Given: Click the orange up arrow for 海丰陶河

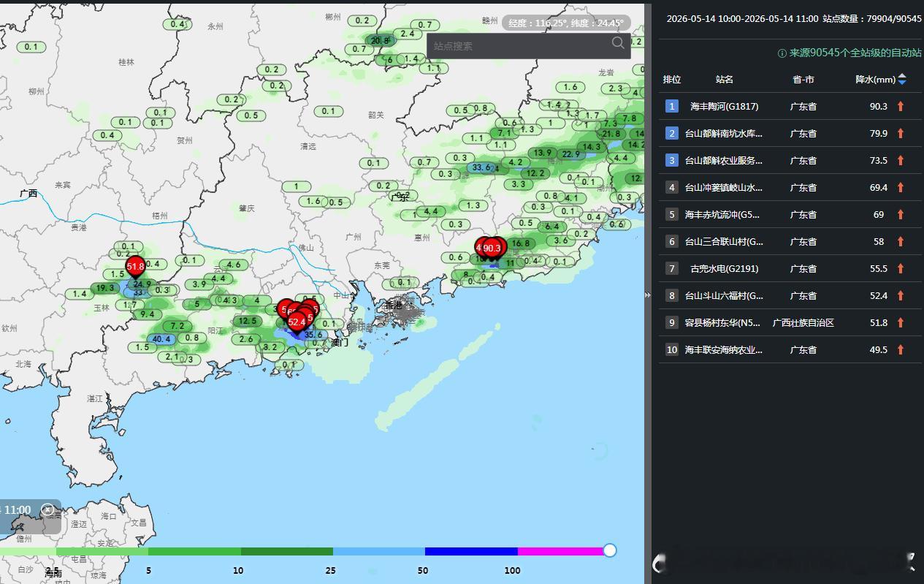Looking at the screenshot, I should pos(901,106).
